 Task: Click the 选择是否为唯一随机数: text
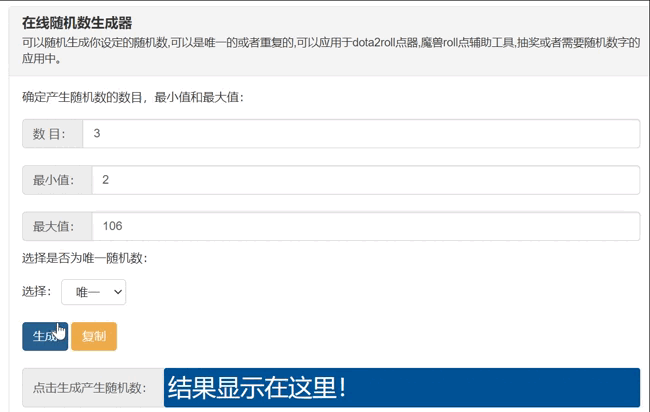tap(85, 258)
